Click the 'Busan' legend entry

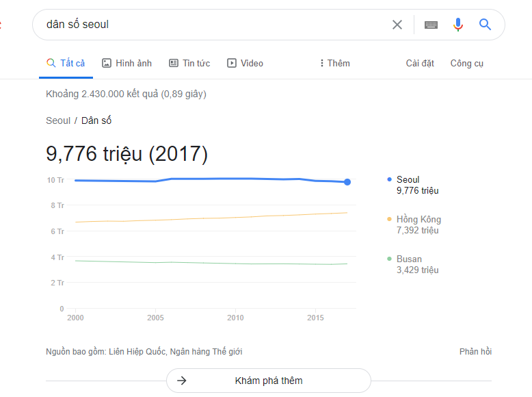(x=413, y=265)
